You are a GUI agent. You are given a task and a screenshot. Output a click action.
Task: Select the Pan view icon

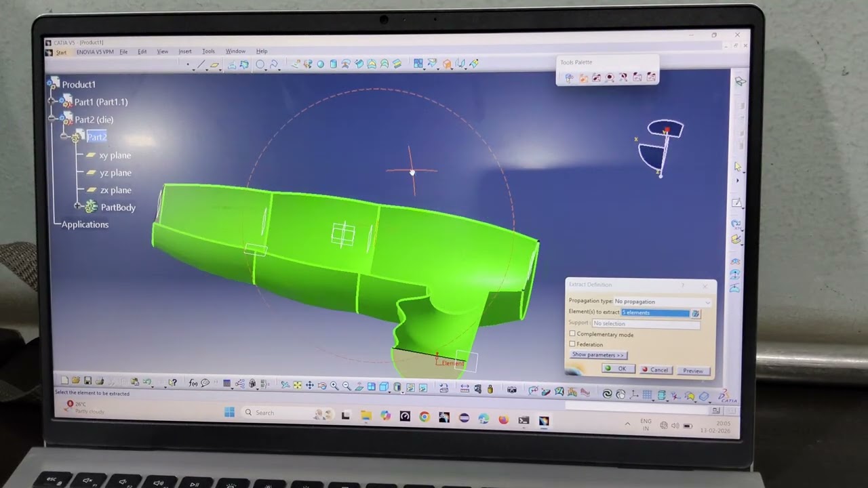coord(309,385)
